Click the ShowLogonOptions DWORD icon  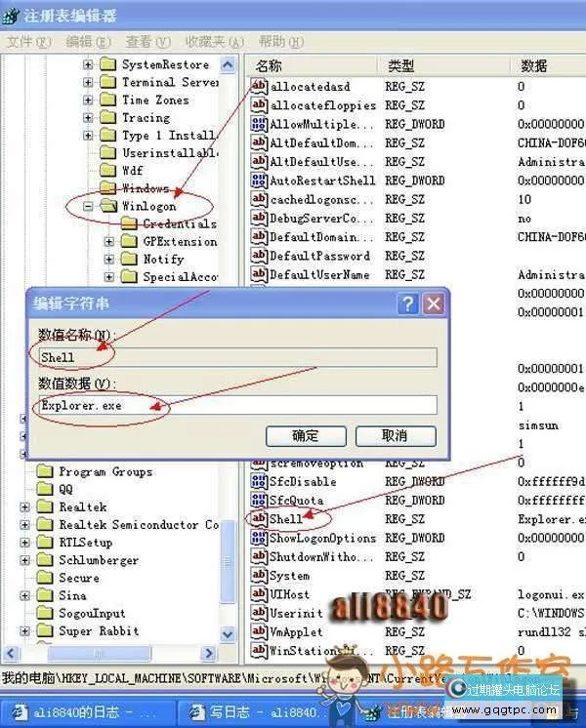coord(259,538)
